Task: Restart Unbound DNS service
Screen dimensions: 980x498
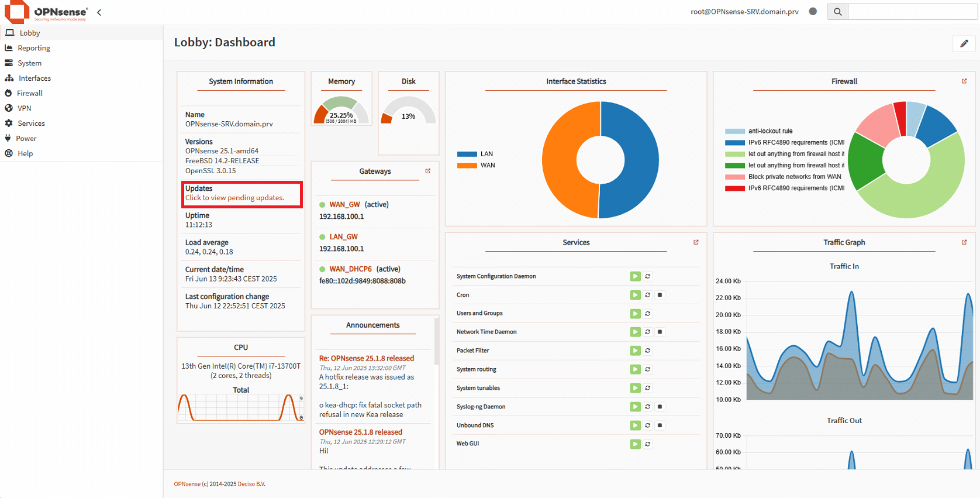Action: coord(648,425)
